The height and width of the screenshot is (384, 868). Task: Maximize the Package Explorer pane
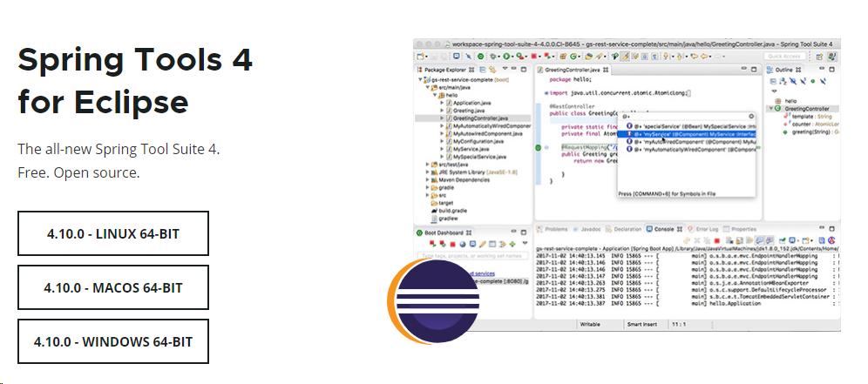coord(523,70)
